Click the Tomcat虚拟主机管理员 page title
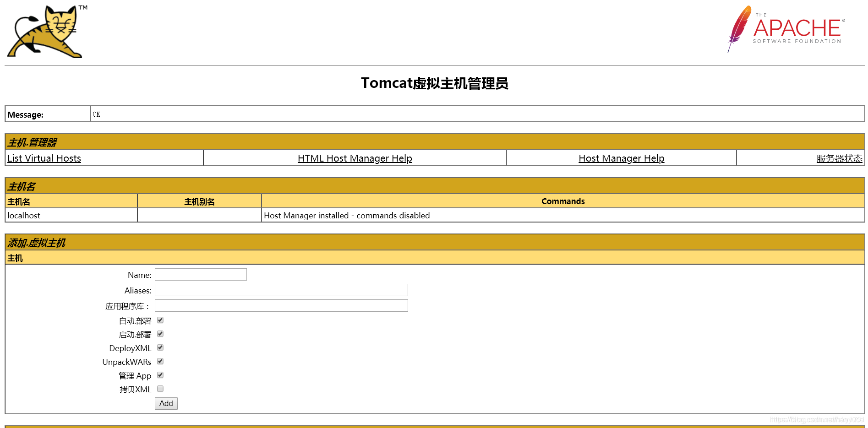The height and width of the screenshot is (428, 868). (435, 83)
